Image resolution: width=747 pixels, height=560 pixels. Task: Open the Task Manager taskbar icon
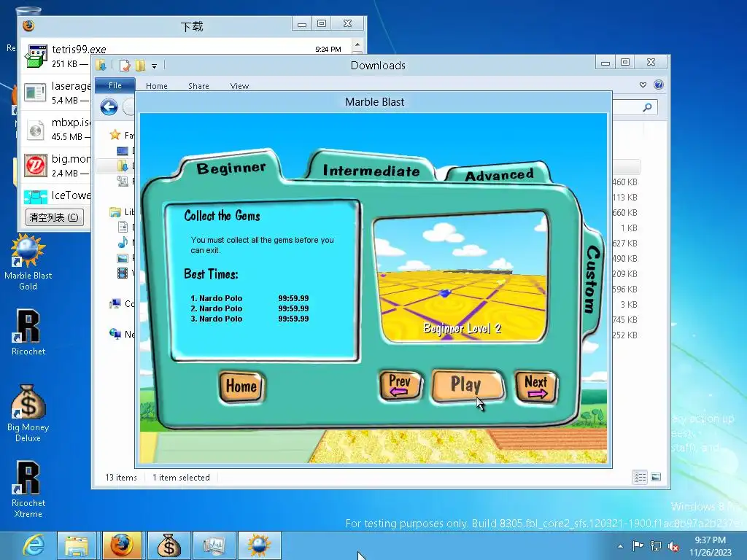pyautogui.click(x=214, y=545)
